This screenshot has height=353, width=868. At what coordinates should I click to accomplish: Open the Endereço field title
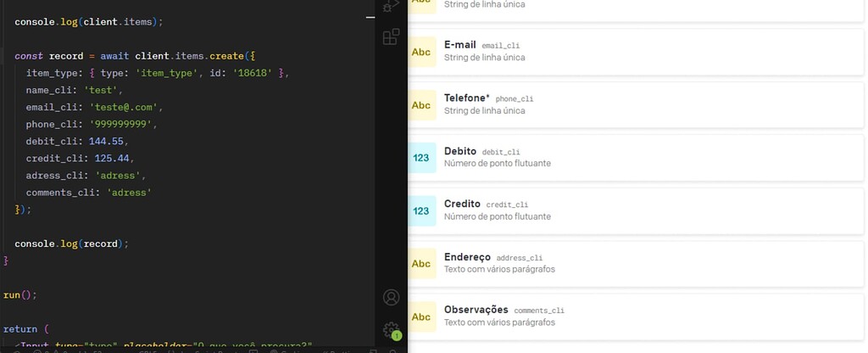[467, 256]
